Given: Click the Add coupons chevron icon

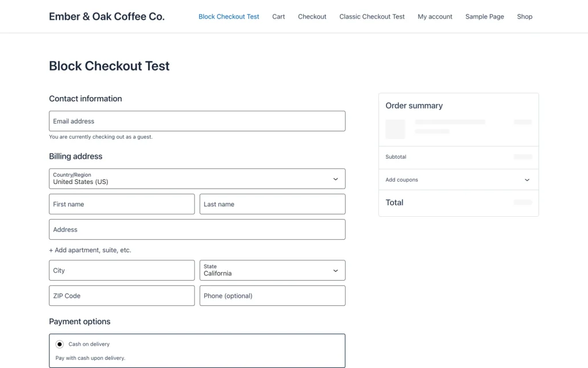Looking at the screenshot, I should pos(527,180).
